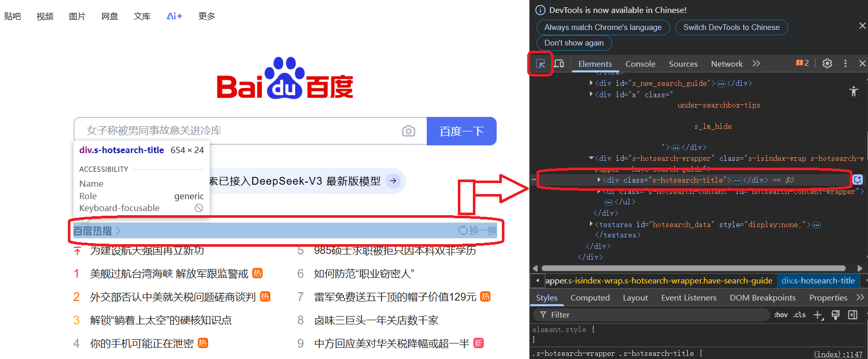Click Always match Chrome's language button
The width and height of the screenshot is (868, 359).
click(x=603, y=27)
